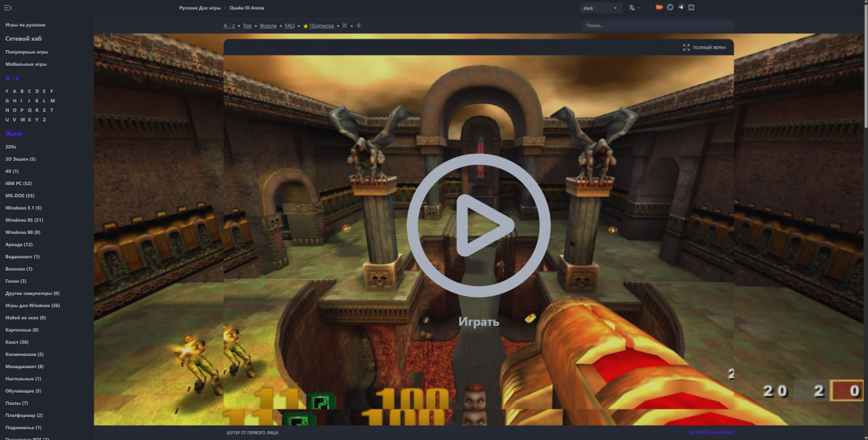Click the grid icon next to Подписка
Viewport: 868px width, 440px height.
[x=344, y=26]
